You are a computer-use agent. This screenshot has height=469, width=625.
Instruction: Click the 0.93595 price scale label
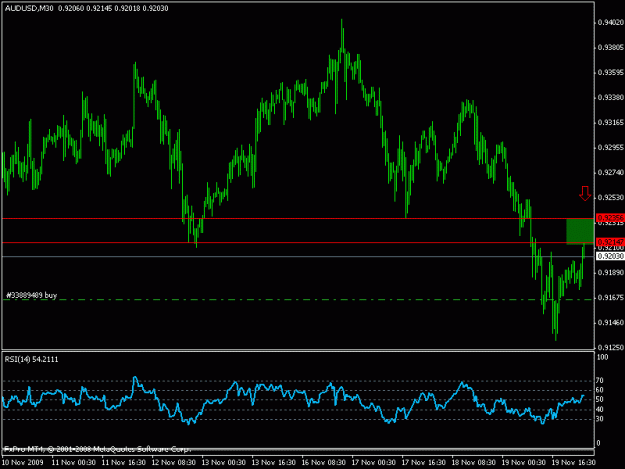(611, 73)
